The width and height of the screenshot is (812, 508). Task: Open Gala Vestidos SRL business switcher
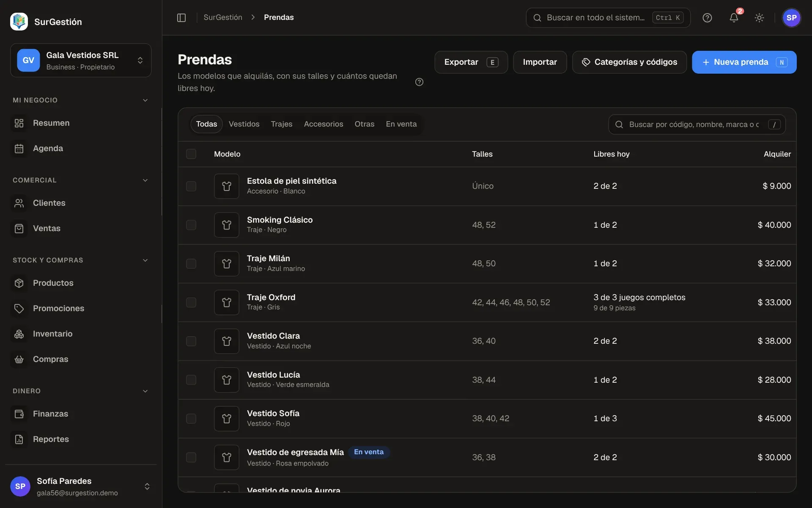click(81, 60)
